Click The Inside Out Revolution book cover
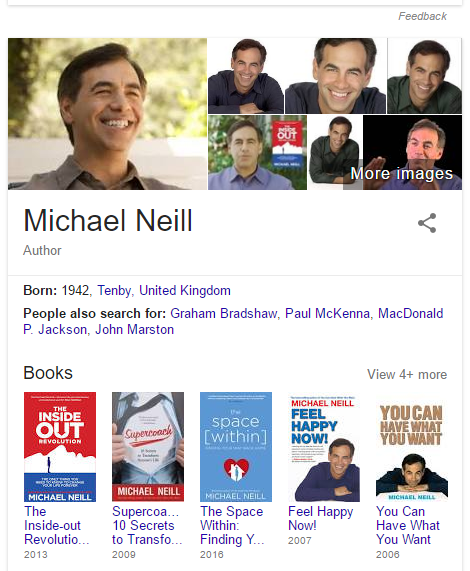This screenshot has width=470, height=571. tap(60, 447)
